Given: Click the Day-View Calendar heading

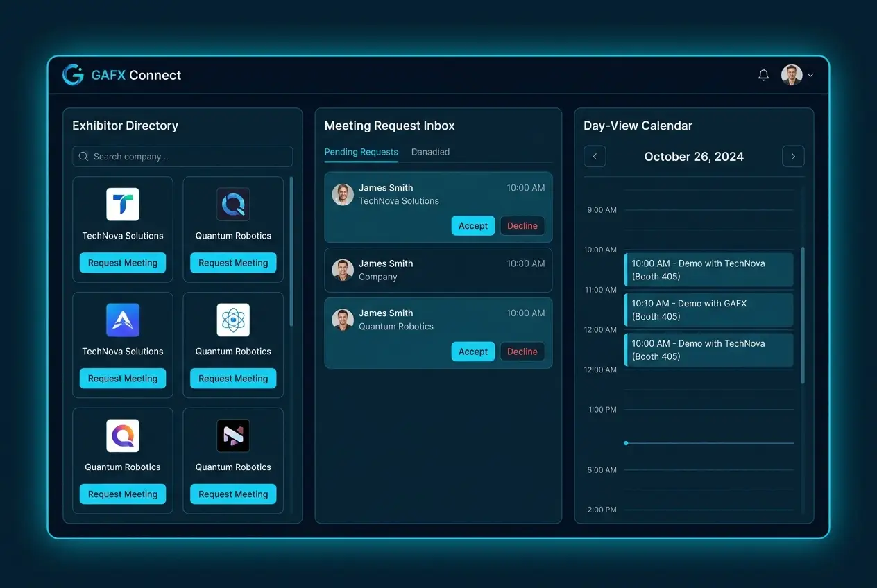Looking at the screenshot, I should coord(638,126).
